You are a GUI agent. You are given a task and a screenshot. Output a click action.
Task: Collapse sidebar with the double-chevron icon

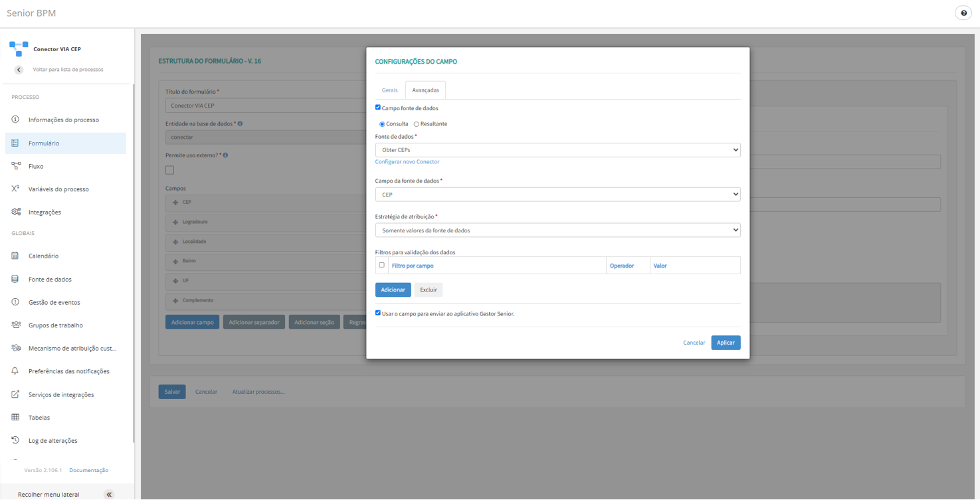[x=109, y=495]
